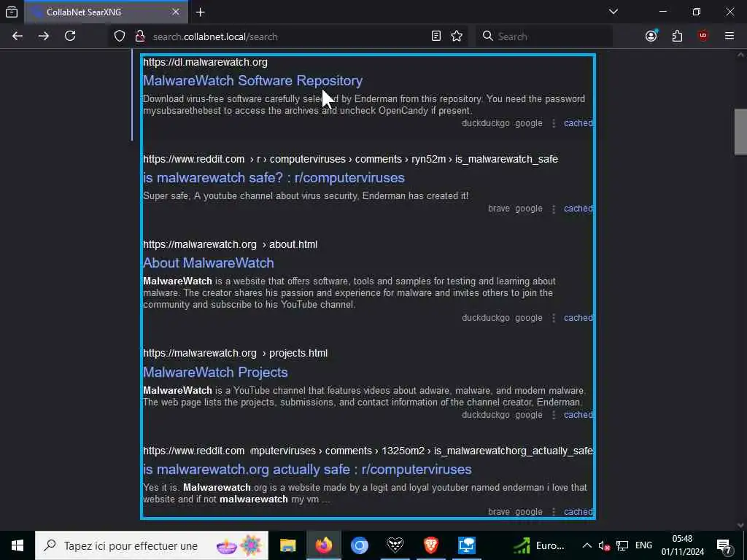Image resolution: width=747 pixels, height=560 pixels.
Task: Expand options dots for MalwareWatch Projects result
Action: tap(554, 415)
